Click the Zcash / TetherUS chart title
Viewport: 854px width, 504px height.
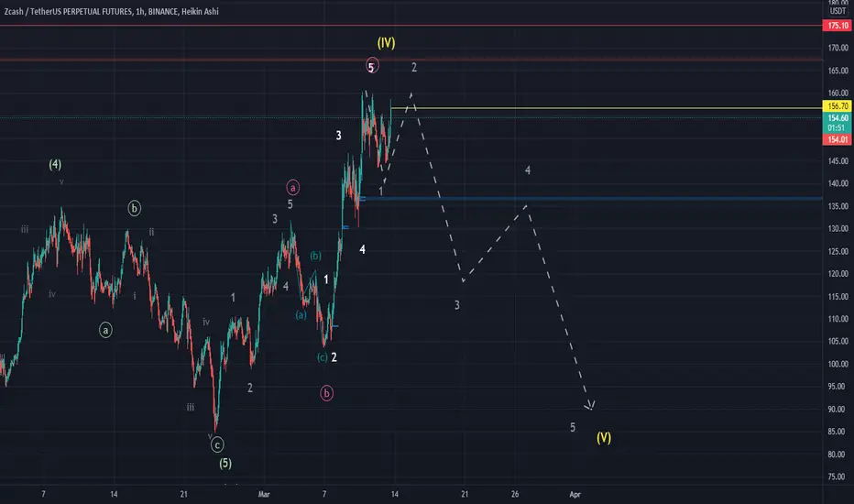pos(111,11)
